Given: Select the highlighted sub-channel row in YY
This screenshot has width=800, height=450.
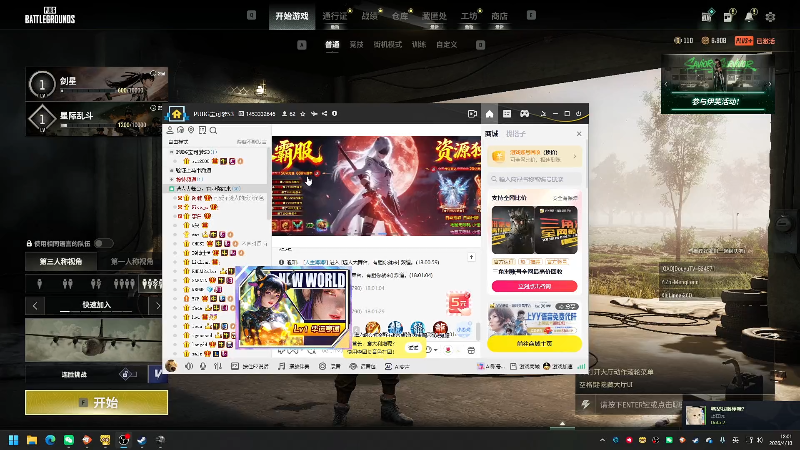Looking at the screenshot, I should tap(216, 189).
